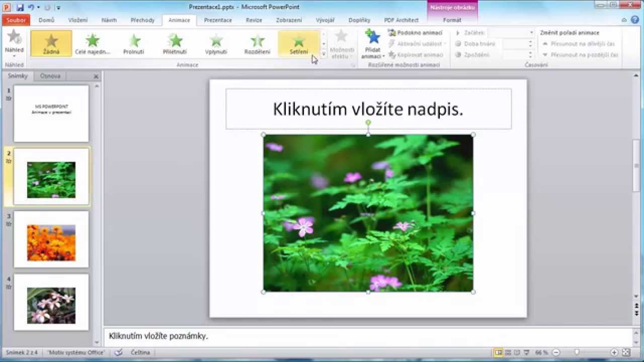
Task: Close the slides thumbnail pane
Action: click(96, 76)
